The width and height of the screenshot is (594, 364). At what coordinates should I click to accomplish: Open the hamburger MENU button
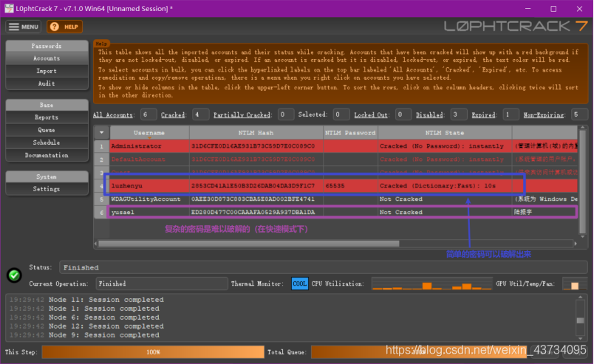coord(23,27)
